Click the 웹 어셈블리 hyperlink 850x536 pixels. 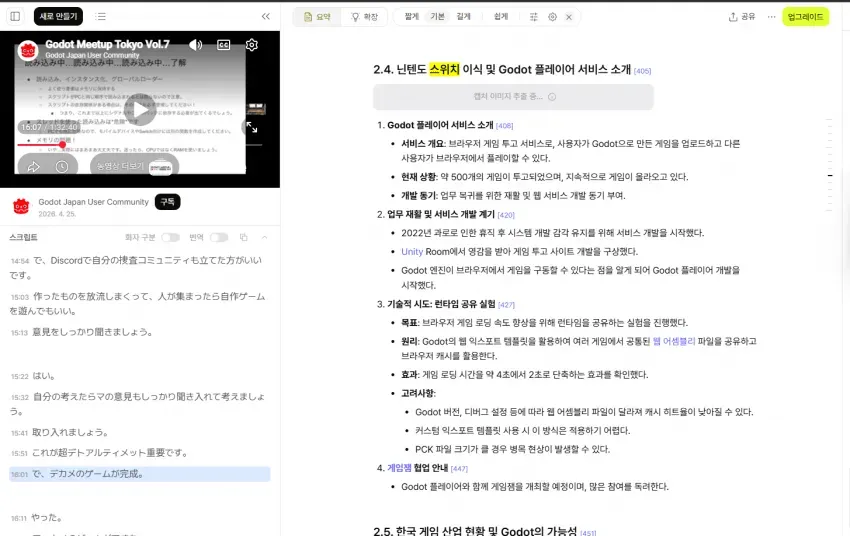[x=674, y=341]
